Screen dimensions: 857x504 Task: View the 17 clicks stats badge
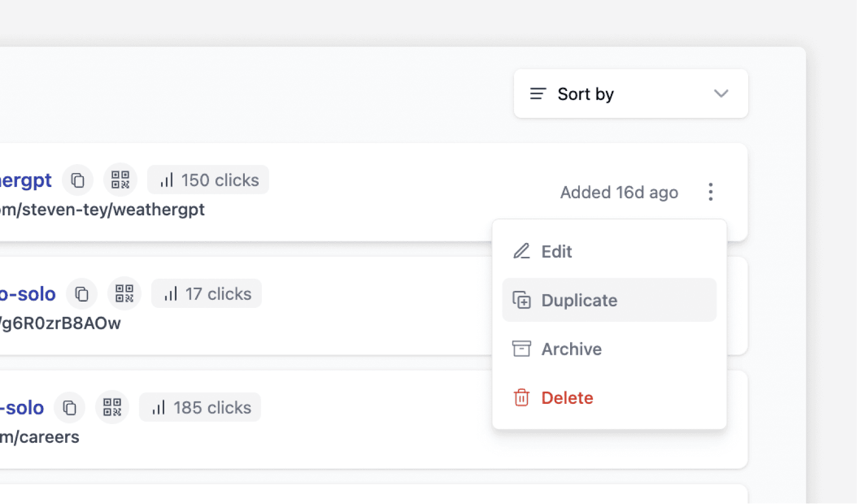point(206,294)
